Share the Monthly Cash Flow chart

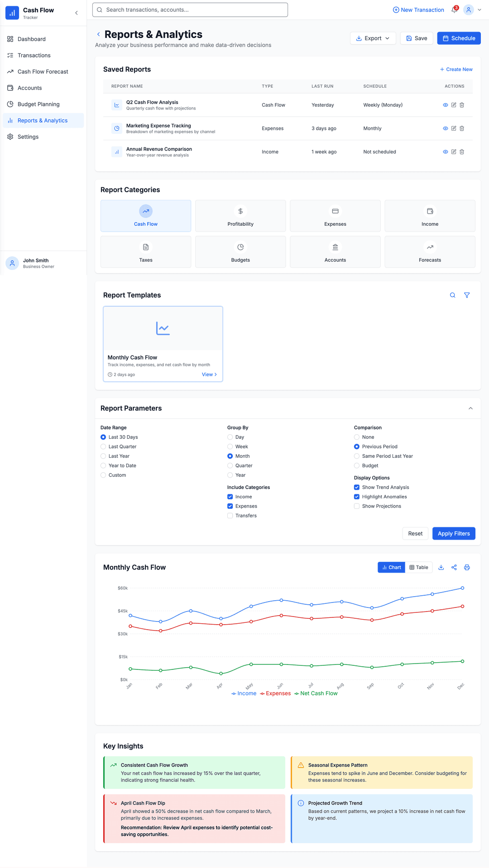click(454, 568)
